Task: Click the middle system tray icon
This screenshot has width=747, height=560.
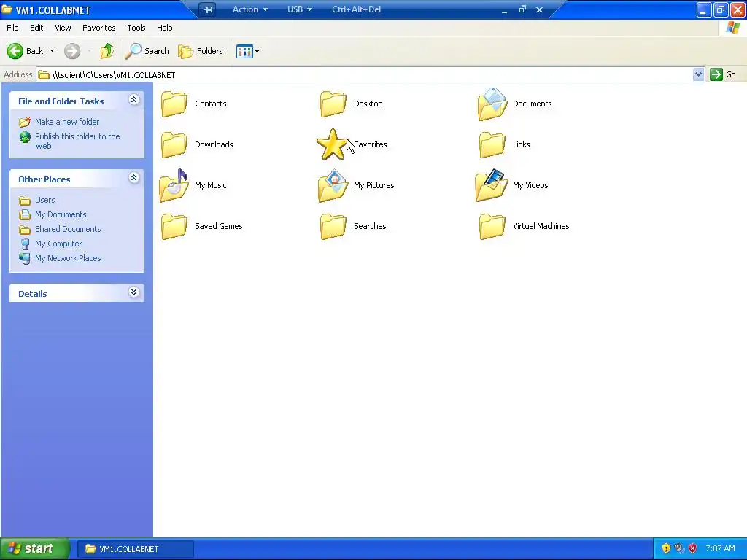Action: [679, 548]
